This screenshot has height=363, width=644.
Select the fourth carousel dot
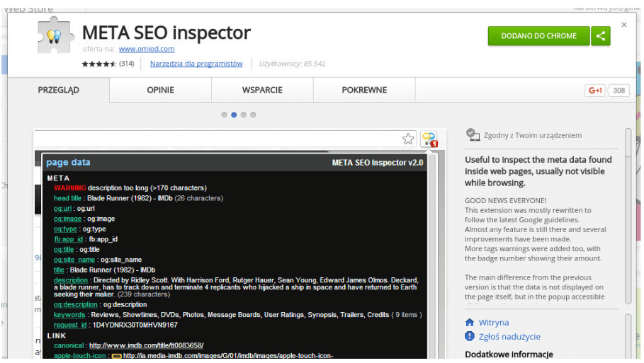pos(253,115)
